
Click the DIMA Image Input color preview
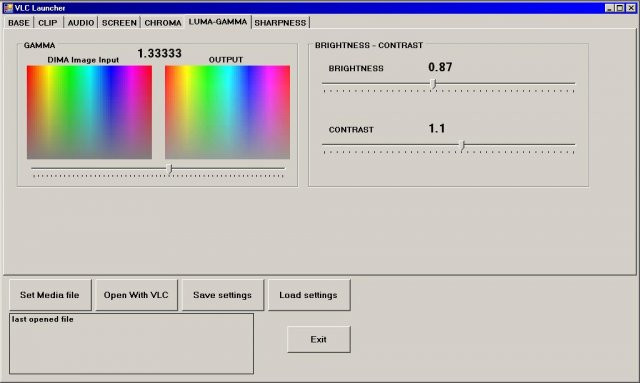[89, 112]
